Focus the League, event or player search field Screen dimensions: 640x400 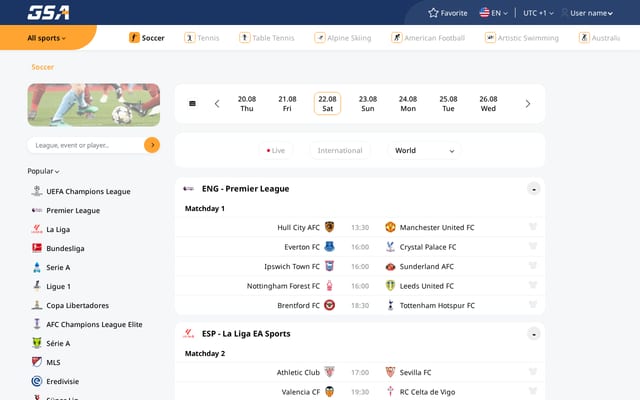[x=85, y=145]
